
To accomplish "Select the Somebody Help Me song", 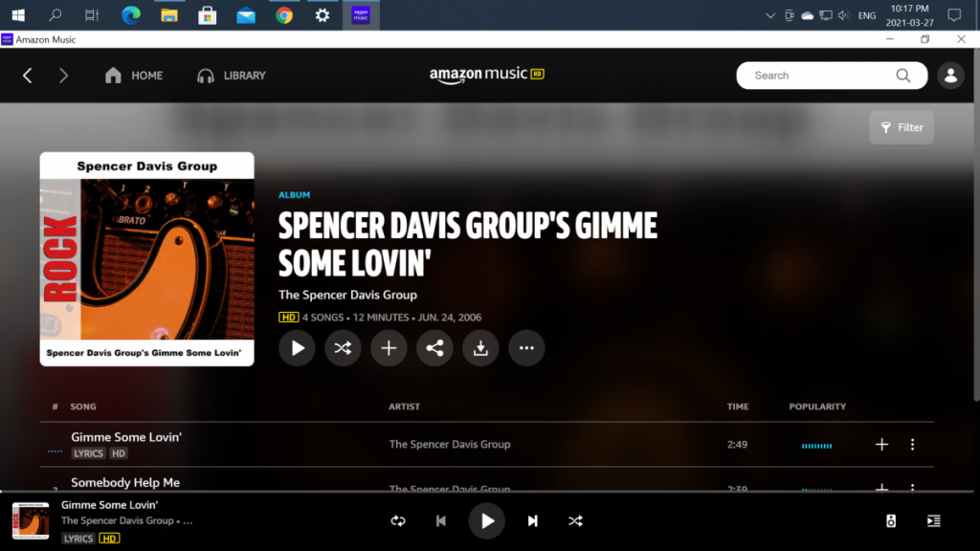I will [125, 482].
